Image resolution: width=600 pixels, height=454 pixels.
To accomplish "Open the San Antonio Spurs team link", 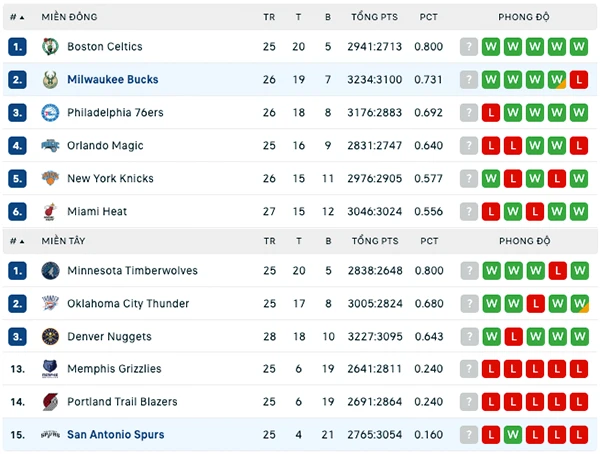I will pos(116,434).
